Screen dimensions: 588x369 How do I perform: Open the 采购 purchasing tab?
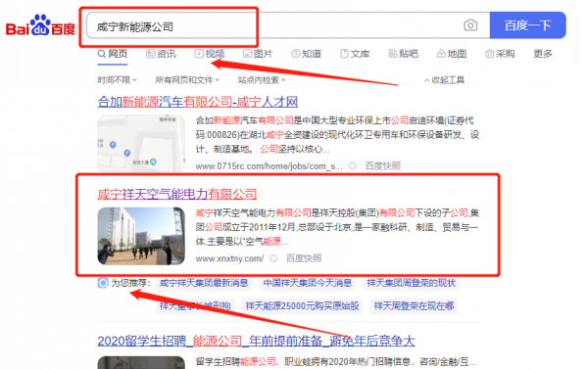tap(500, 54)
